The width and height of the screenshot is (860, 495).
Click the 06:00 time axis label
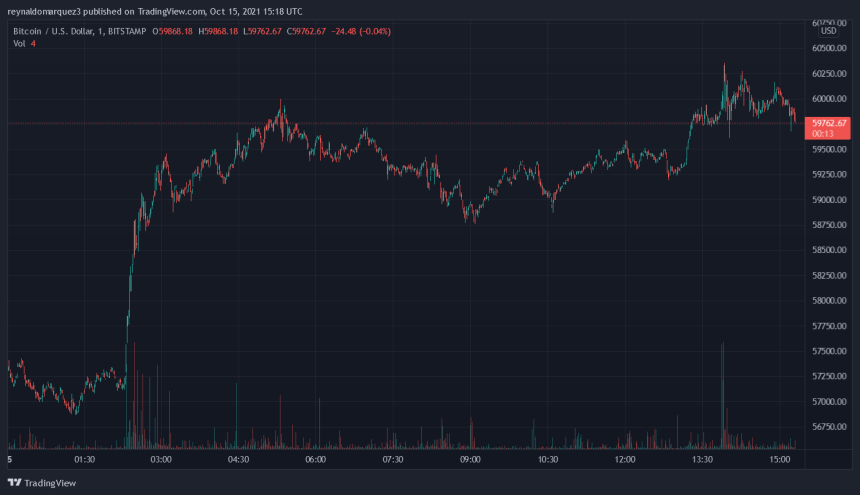tap(315, 459)
